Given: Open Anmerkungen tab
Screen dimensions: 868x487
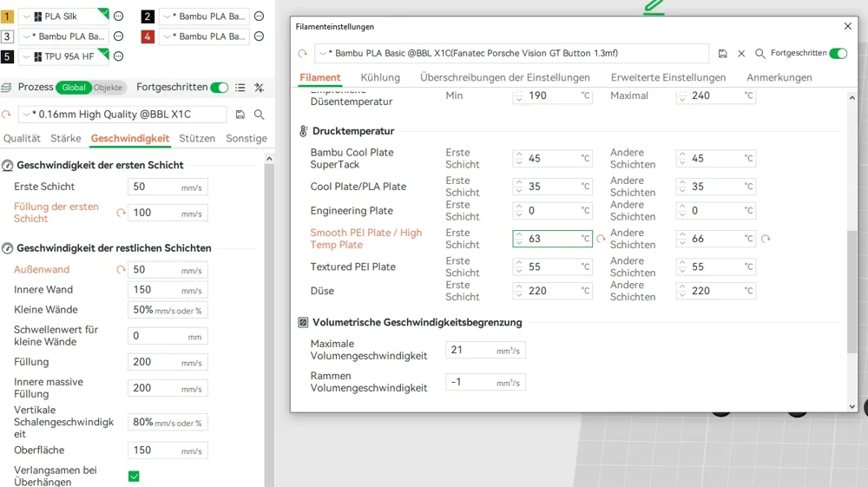Looking at the screenshot, I should coord(779,77).
